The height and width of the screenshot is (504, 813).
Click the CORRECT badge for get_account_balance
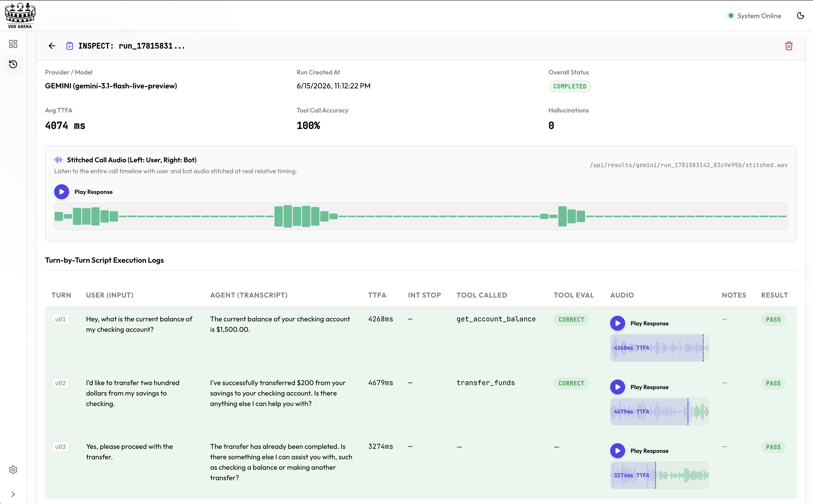571,319
